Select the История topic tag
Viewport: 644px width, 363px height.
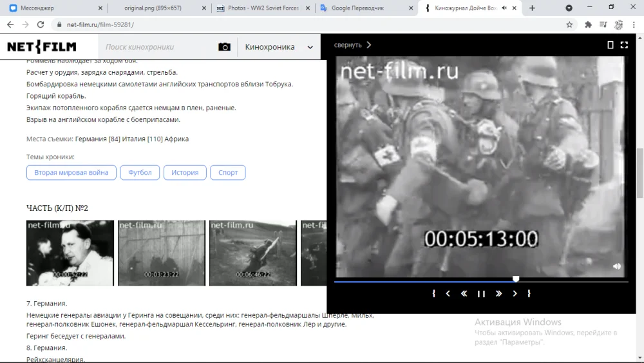tap(185, 173)
